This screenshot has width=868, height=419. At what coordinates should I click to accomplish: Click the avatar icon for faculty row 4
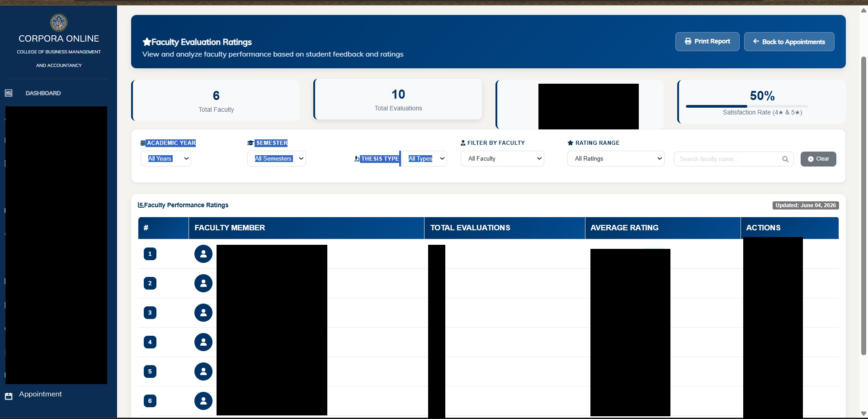tap(203, 342)
